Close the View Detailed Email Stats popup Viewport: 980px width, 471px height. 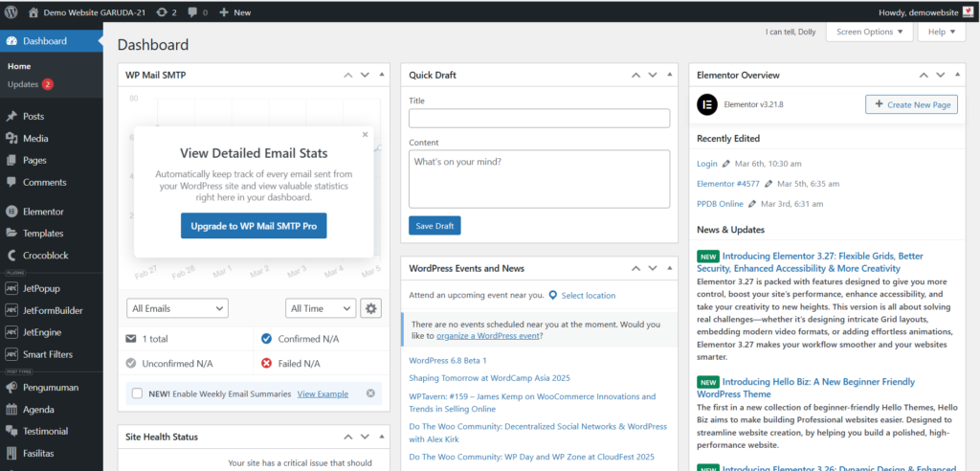click(365, 134)
